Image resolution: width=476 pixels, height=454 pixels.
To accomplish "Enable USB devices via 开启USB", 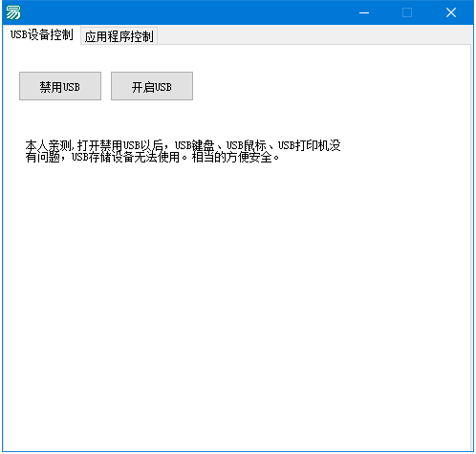I will click(152, 86).
